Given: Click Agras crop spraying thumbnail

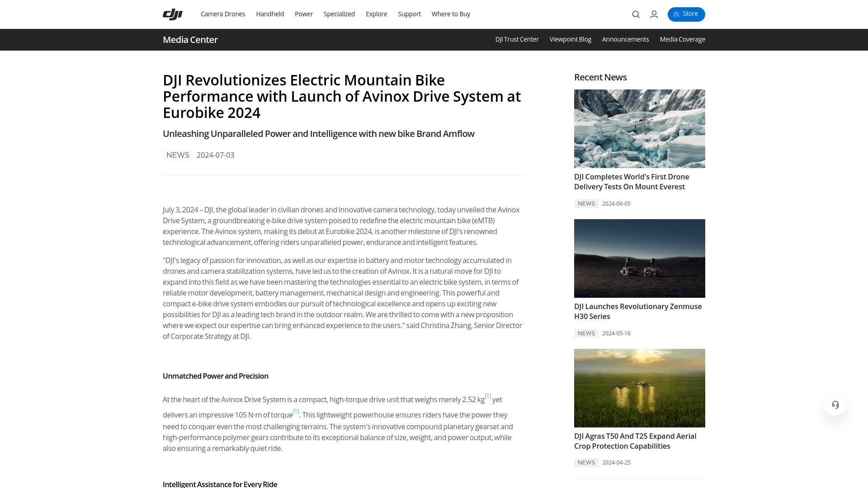Looking at the screenshot, I should (x=639, y=388).
